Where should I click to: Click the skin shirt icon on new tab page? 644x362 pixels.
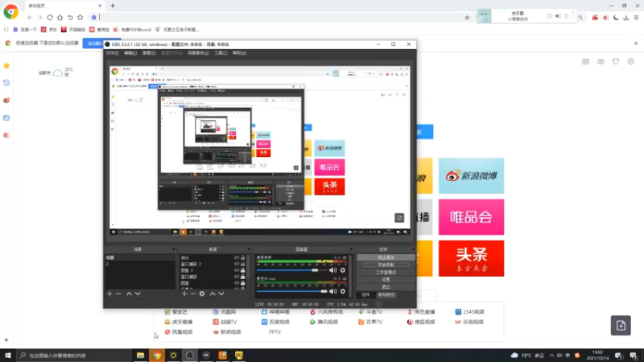[616, 62]
